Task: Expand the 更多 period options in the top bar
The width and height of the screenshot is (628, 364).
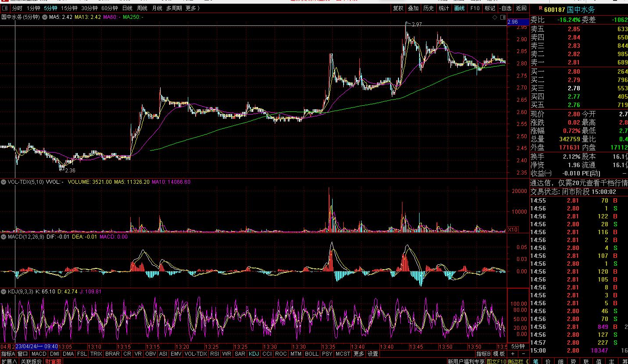Action: click(x=192, y=8)
